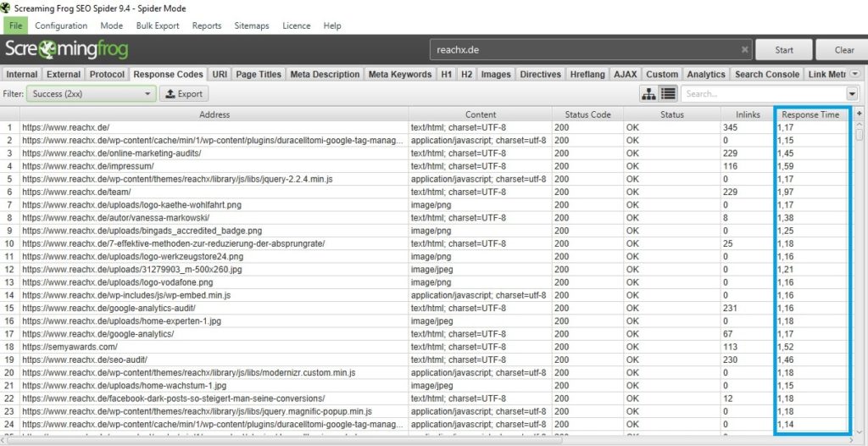Open the Page Titles tab

259,75
